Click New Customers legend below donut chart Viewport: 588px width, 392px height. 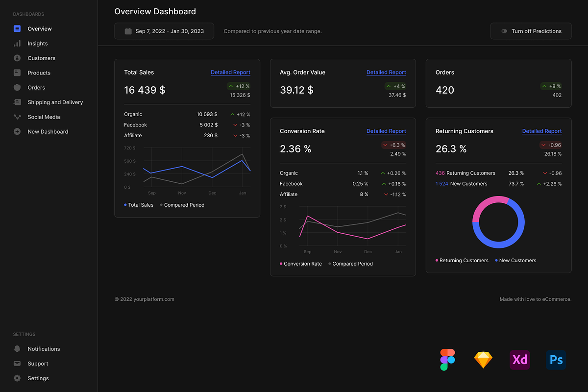[x=515, y=261]
